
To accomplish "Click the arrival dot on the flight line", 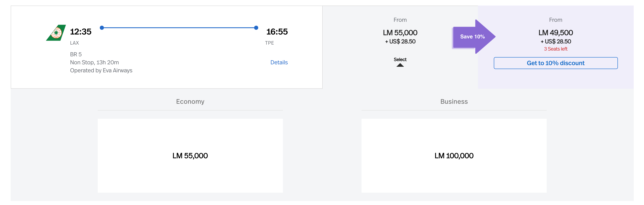I will pyautogui.click(x=256, y=28).
